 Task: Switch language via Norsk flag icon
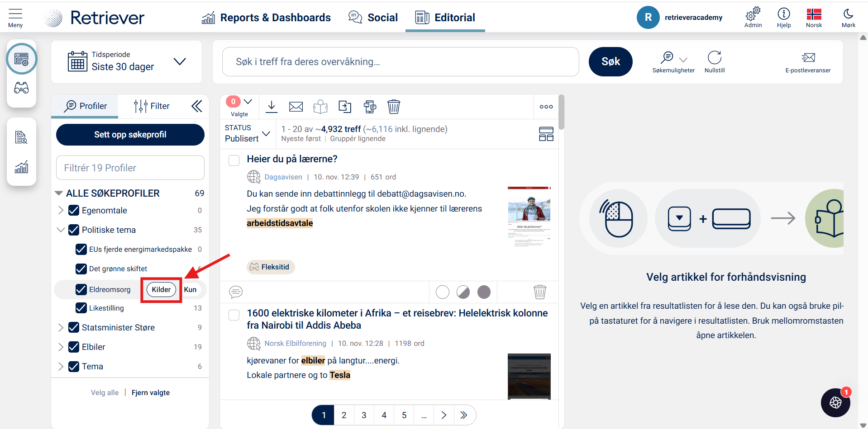814,18
